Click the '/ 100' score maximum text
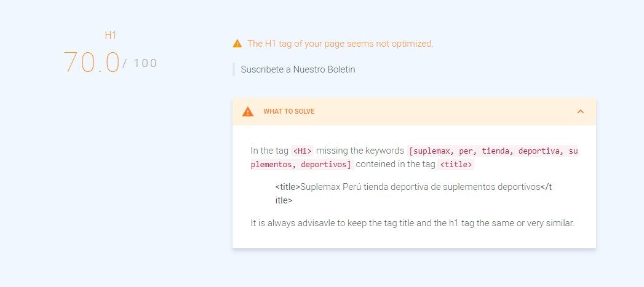 point(140,63)
